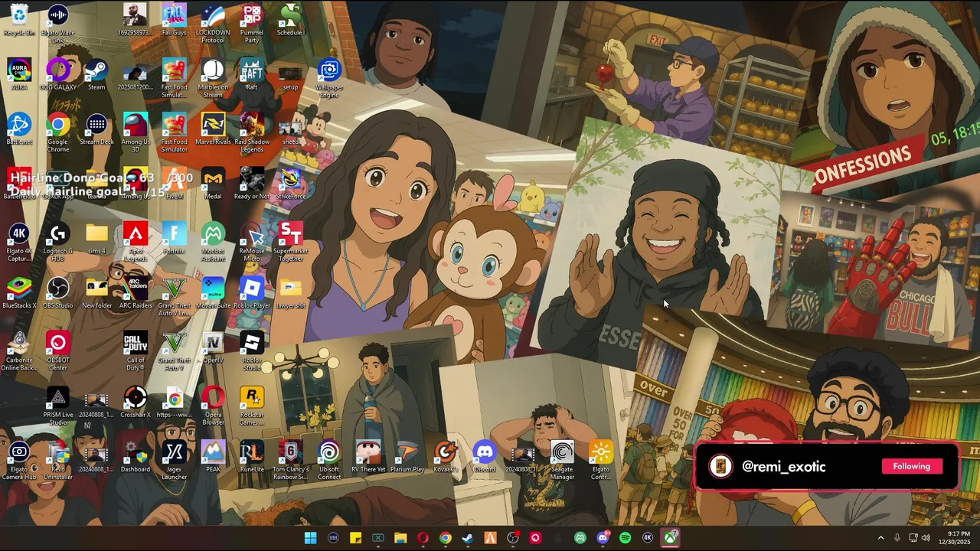Open File Explorer from taskbar
This screenshot has width=980, height=551.
coord(400,538)
